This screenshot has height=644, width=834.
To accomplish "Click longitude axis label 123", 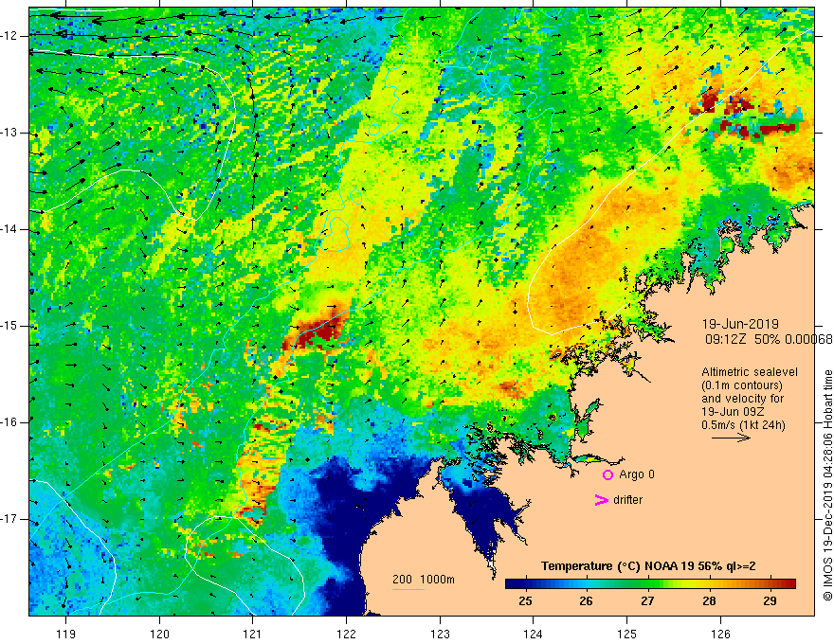I will 440,634.
